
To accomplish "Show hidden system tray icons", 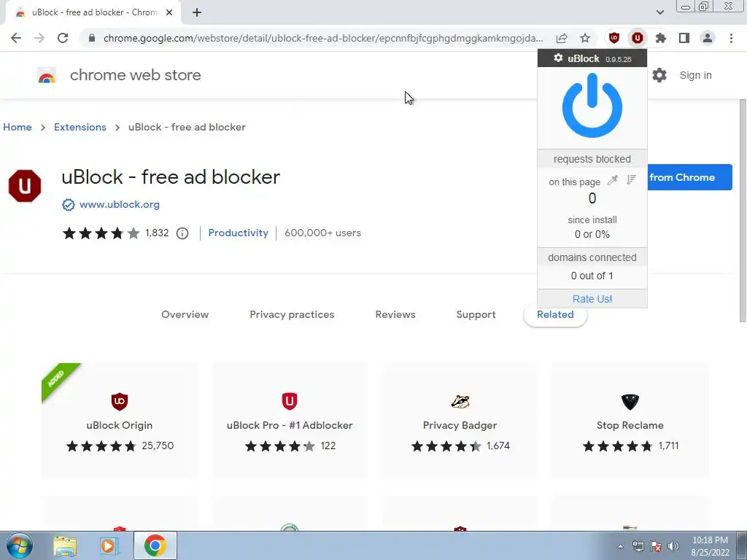I will (x=620, y=546).
